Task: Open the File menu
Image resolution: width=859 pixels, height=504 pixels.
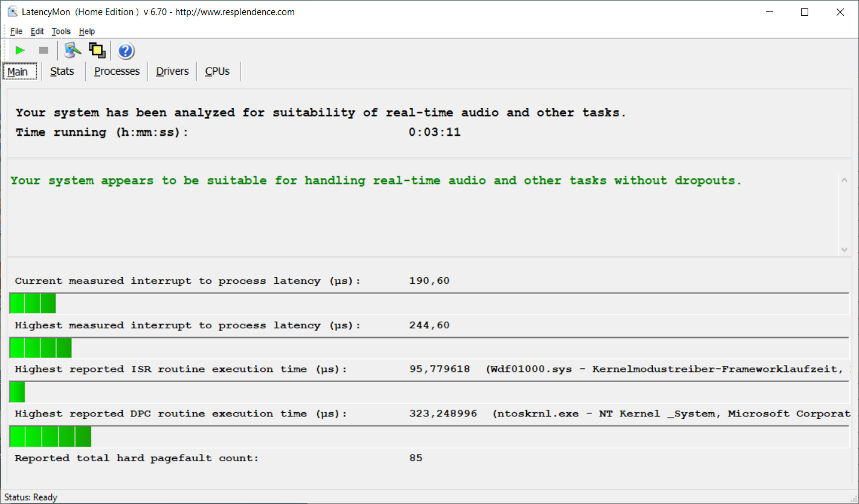Action: pyautogui.click(x=16, y=31)
